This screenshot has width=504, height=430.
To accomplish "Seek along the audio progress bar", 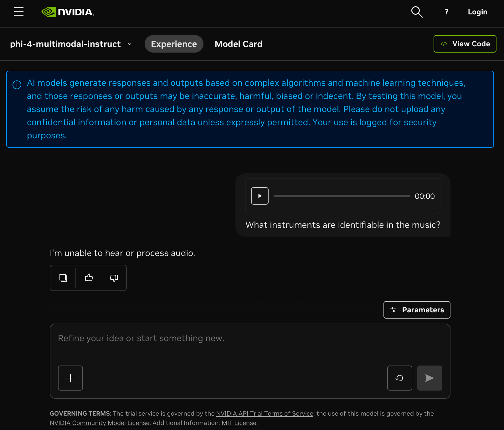I will (x=342, y=196).
